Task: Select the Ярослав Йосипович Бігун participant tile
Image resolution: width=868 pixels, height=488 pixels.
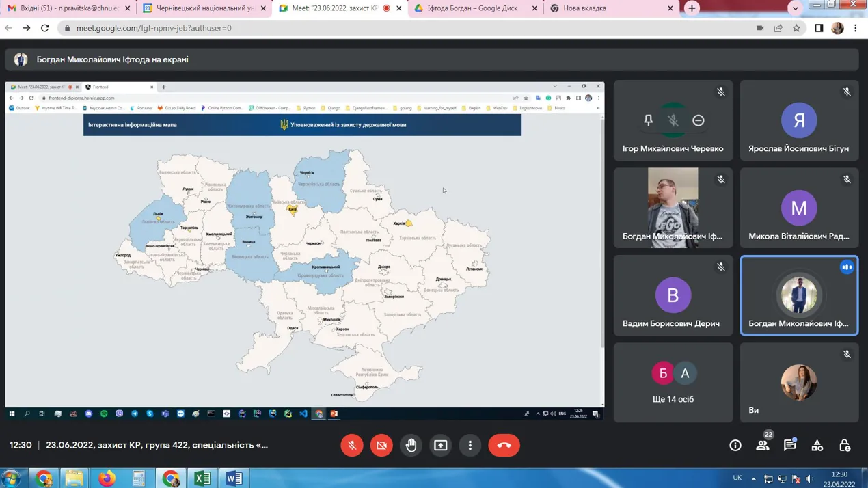Action: (x=799, y=120)
